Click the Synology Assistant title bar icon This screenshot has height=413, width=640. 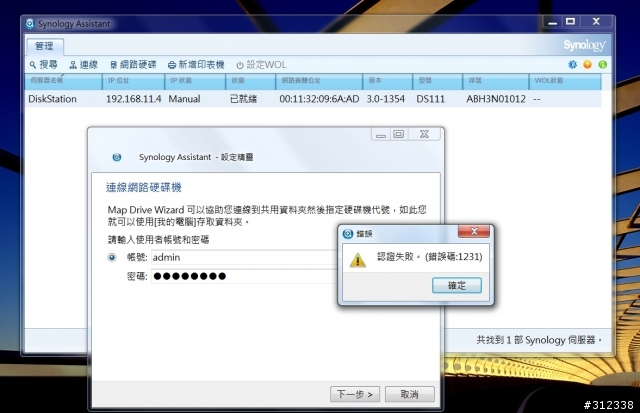click(30, 24)
